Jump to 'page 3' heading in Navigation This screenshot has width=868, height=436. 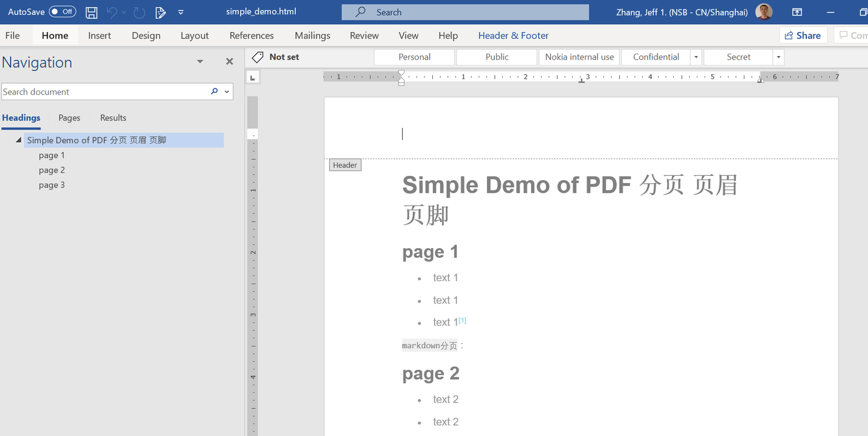tap(52, 185)
